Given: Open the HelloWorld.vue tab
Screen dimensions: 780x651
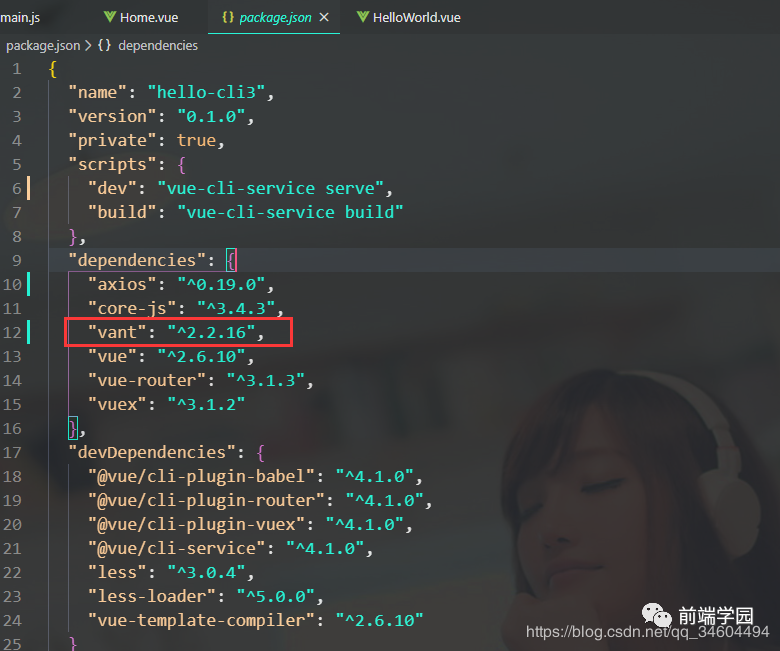Looking at the screenshot, I should (416, 18).
